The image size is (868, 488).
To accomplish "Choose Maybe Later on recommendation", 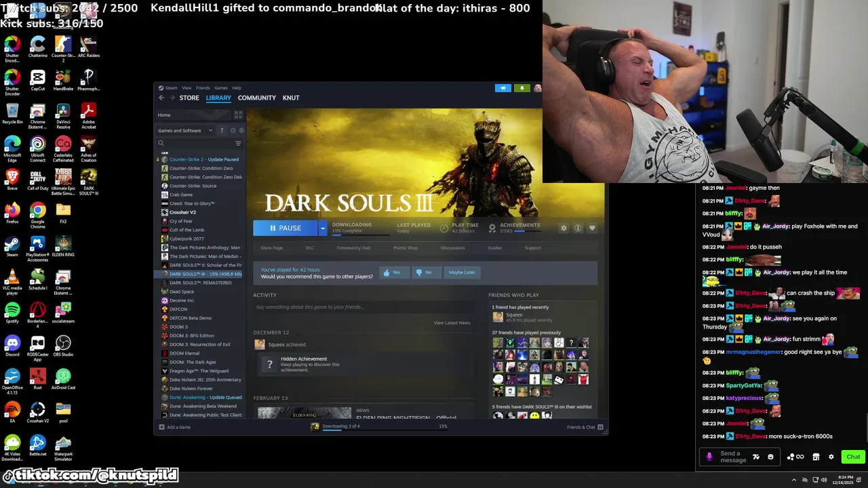I will click(461, 272).
